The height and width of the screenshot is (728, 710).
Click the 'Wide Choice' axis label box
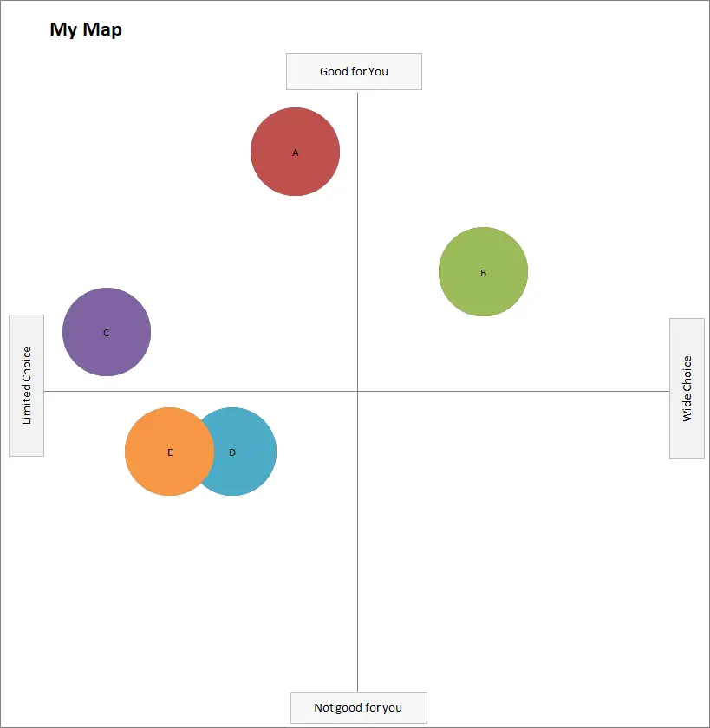click(687, 388)
